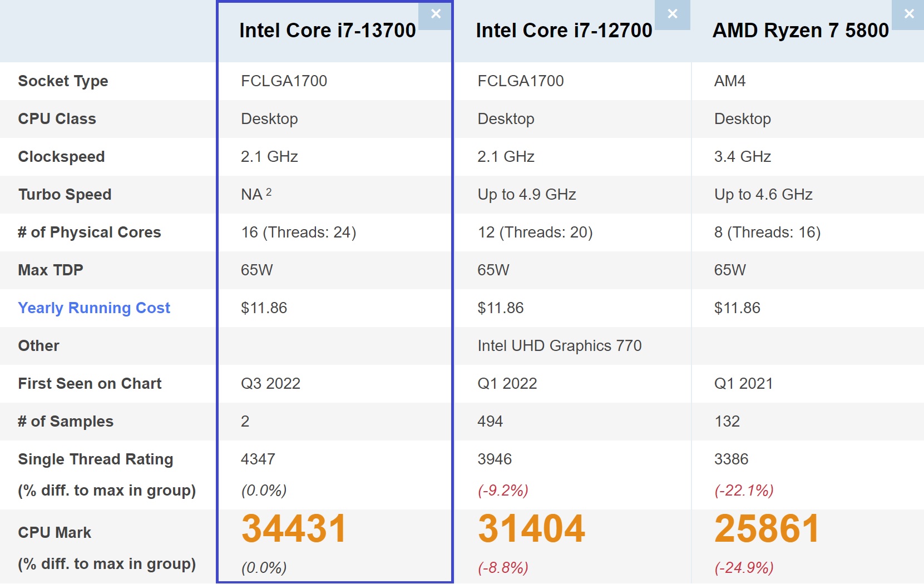This screenshot has width=924, height=584.
Task: Click the Intel Core i7-13700 heading
Action: pos(327,31)
